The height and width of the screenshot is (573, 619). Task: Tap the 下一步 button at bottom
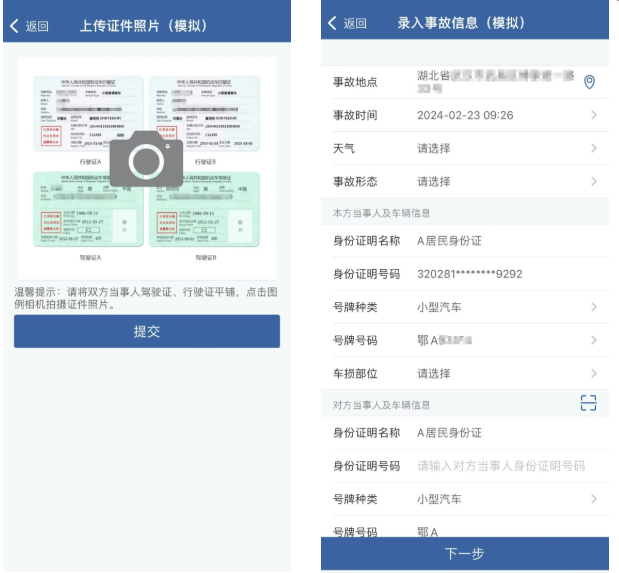point(464,553)
